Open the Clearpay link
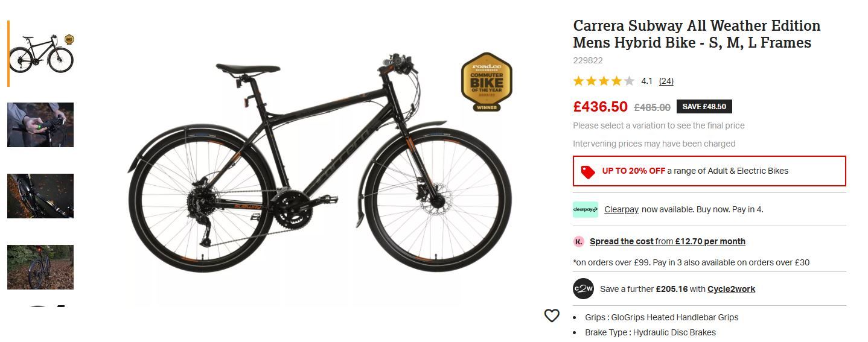 [x=621, y=209]
